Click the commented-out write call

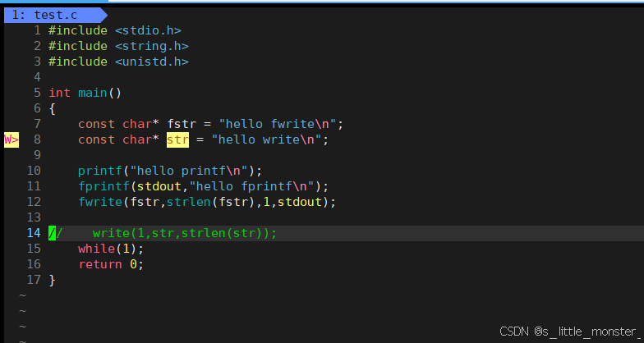tap(184, 233)
